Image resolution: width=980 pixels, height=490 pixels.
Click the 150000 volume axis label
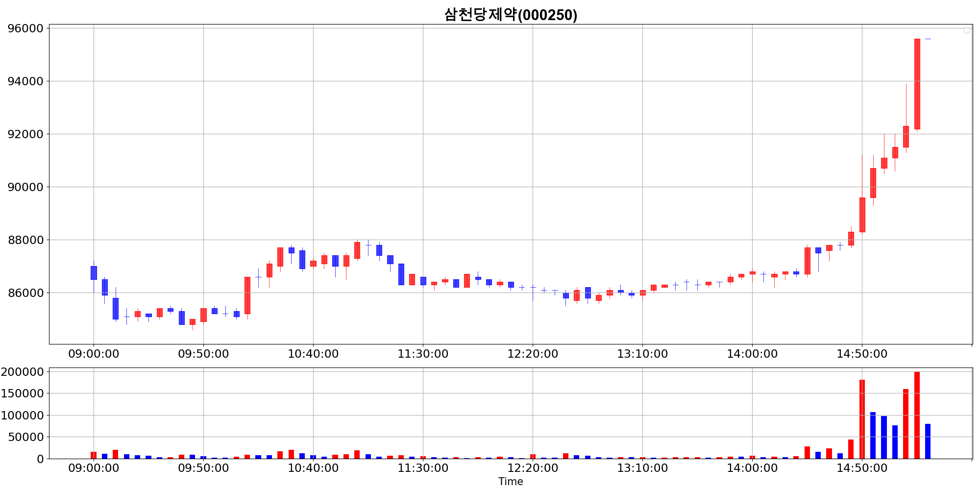(x=22, y=393)
